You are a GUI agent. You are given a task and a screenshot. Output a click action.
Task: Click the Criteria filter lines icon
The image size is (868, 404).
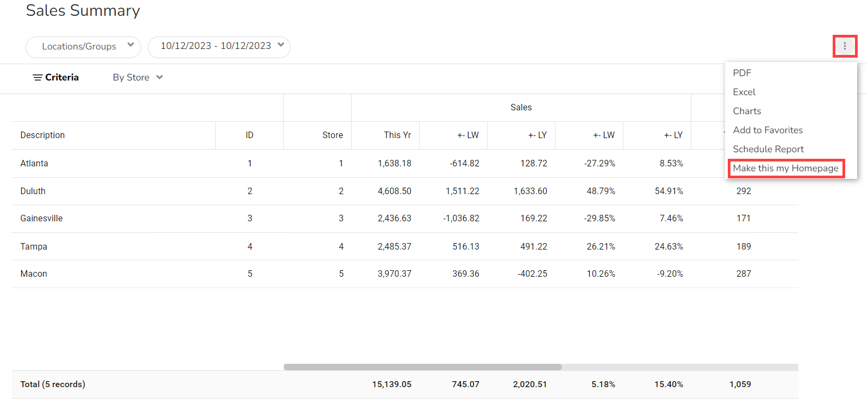[38, 78]
